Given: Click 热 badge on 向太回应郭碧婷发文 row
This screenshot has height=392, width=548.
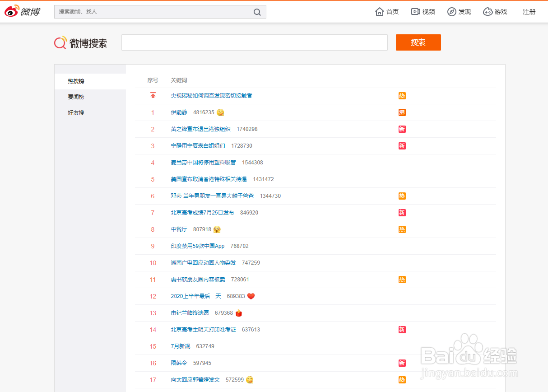Looking at the screenshot, I should pyautogui.click(x=402, y=380).
